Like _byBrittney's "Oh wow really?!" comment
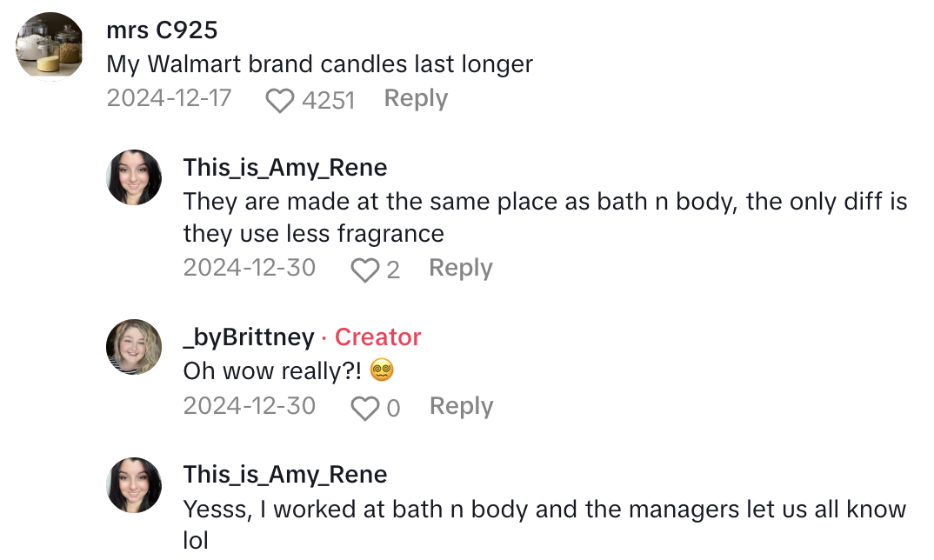This screenshot has height=560, width=934. coord(364,408)
